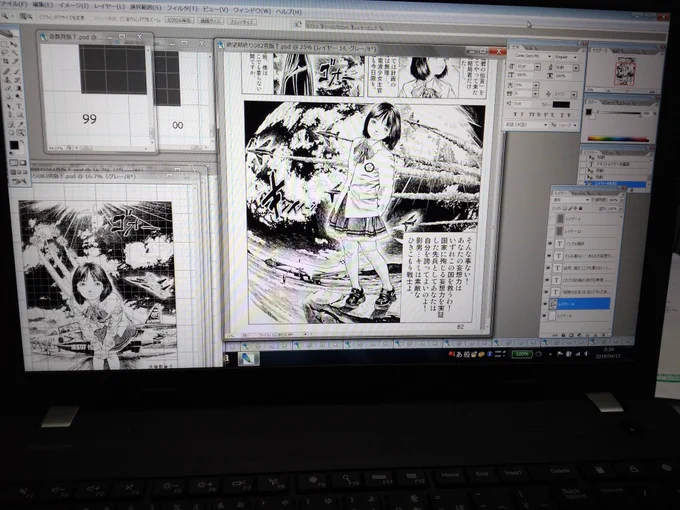The image size is (680, 510).
Task: Click the create new layer icon in Layers panel
Action: 595,335
